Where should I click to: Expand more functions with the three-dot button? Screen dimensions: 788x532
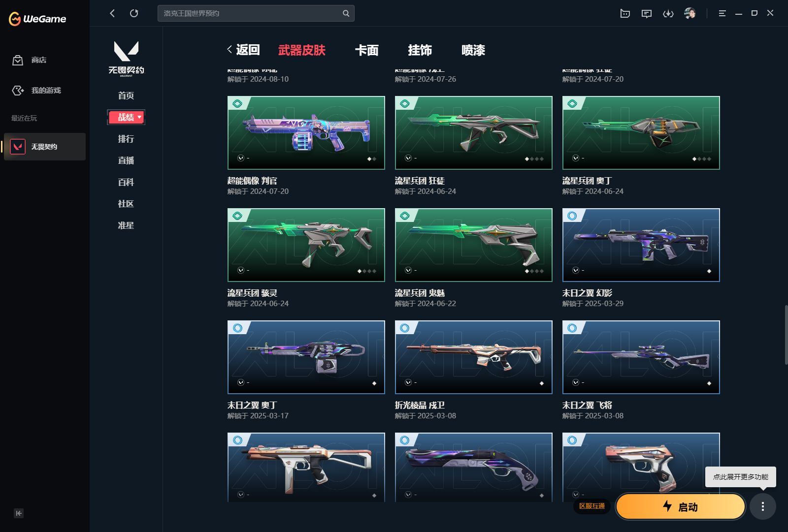tap(763, 506)
